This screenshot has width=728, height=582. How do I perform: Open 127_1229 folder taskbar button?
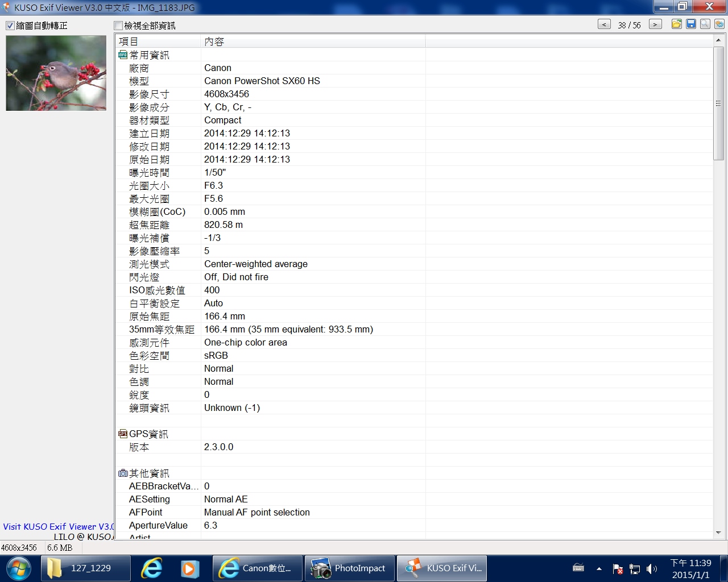click(86, 568)
